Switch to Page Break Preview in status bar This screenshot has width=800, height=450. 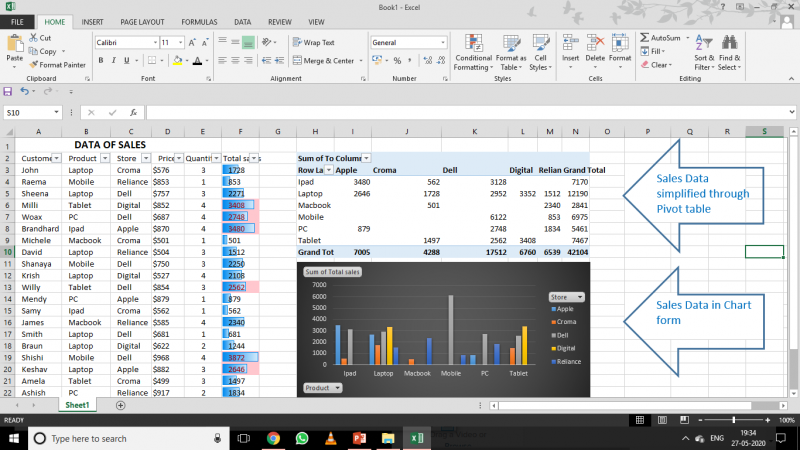coord(684,420)
